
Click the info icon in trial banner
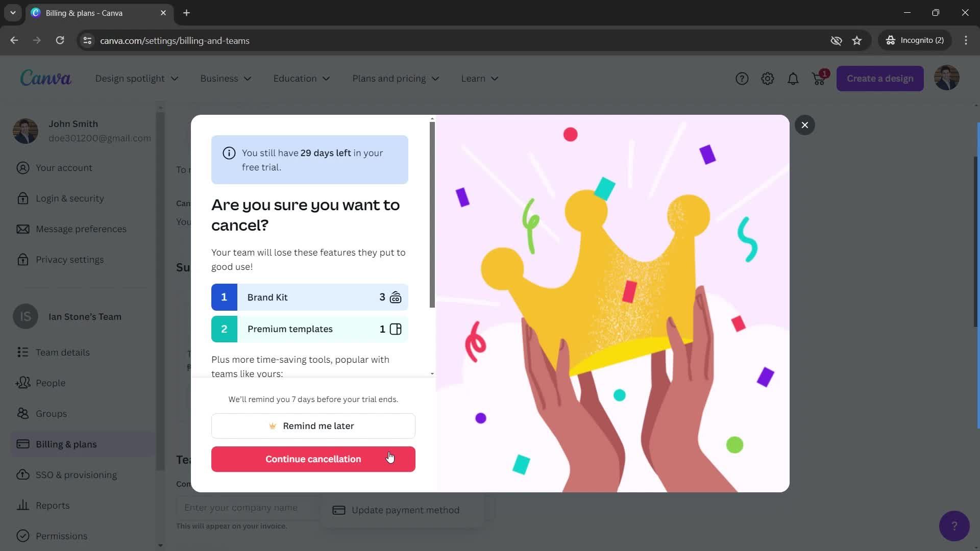[x=229, y=154]
